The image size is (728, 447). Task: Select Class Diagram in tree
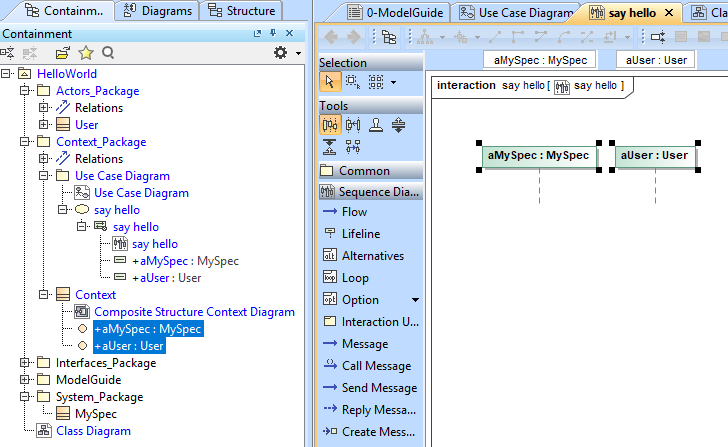pos(93,431)
